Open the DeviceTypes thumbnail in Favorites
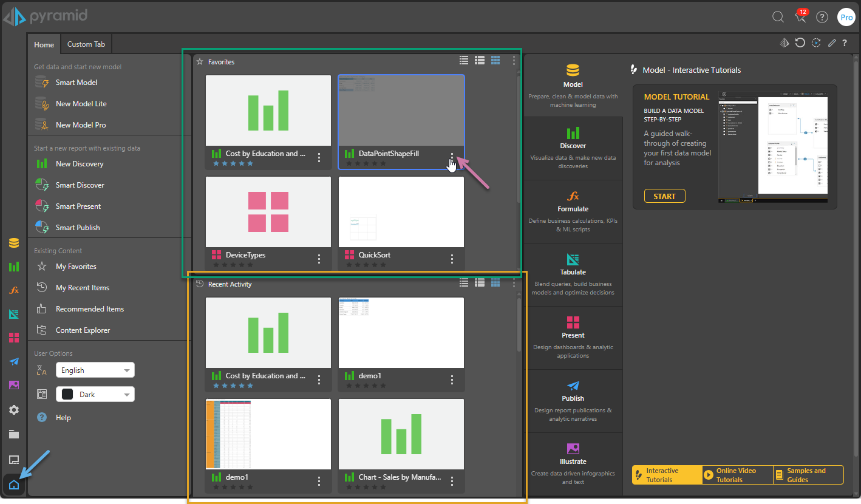 point(268,212)
